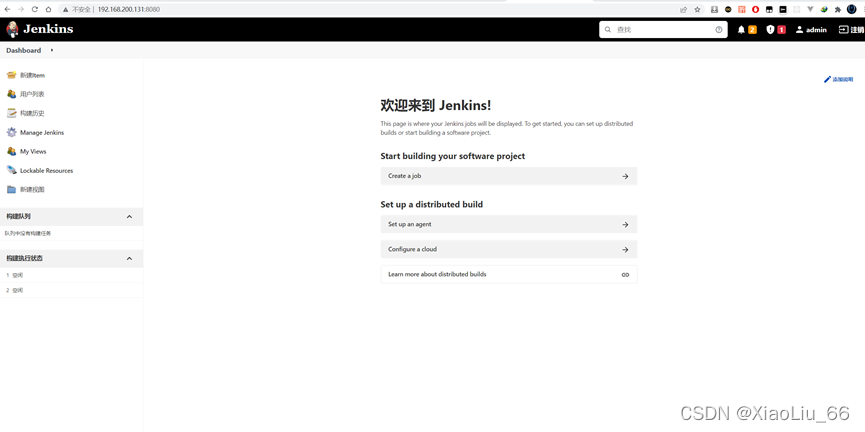Viewport: 865px width, 432px height.
Task: Click the 队列中没有构建任务 message
Action: [28, 233]
